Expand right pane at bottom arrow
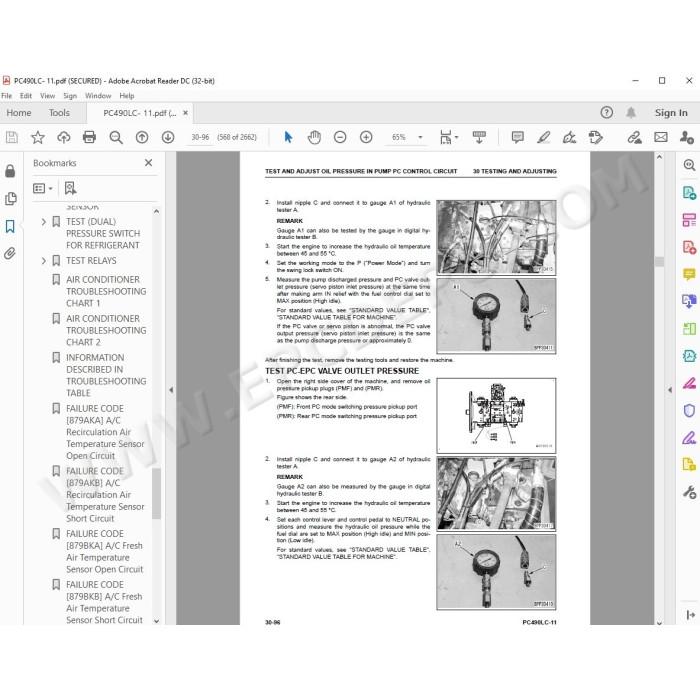The image size is (700, 700). 690,615
